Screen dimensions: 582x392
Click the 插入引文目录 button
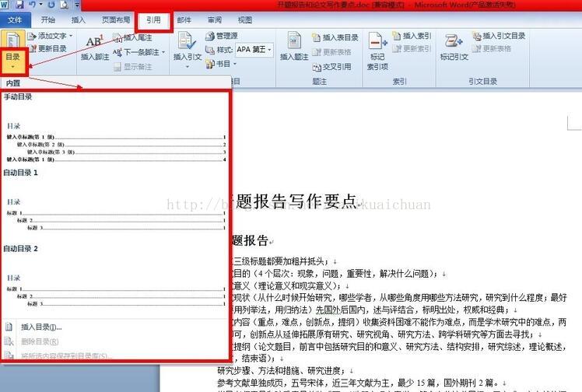click(499, 36)
